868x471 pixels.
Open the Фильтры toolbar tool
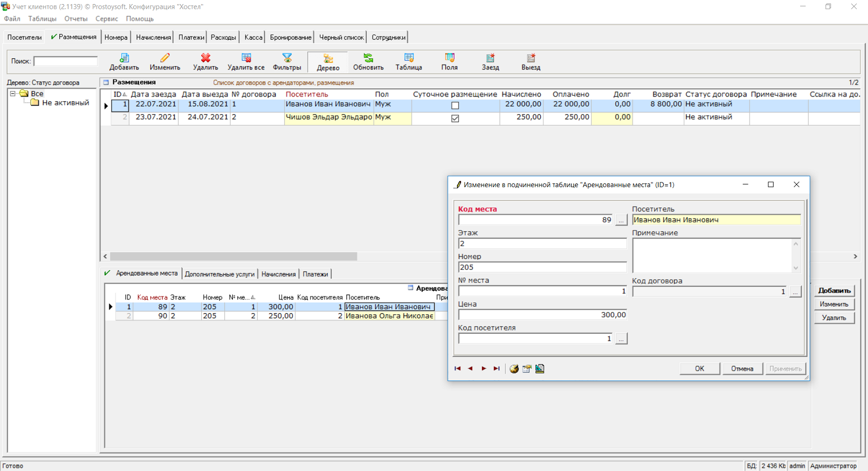[x=287, y=58]
